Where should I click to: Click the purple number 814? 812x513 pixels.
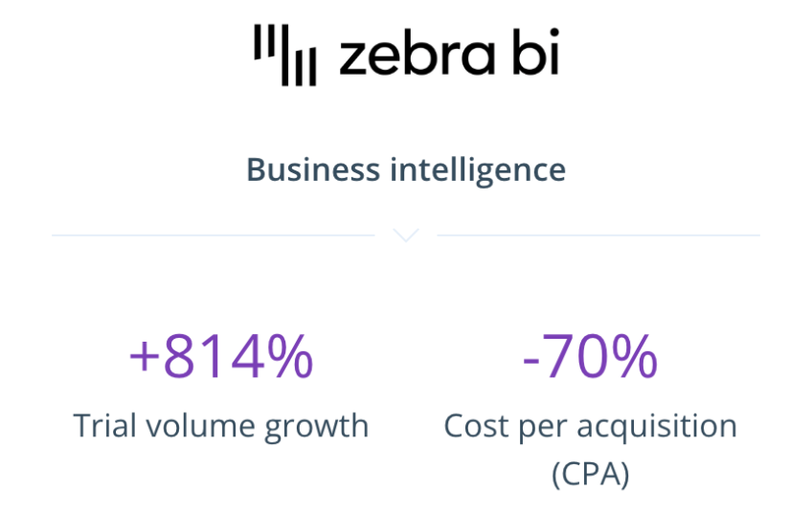(x=211, y=357)
